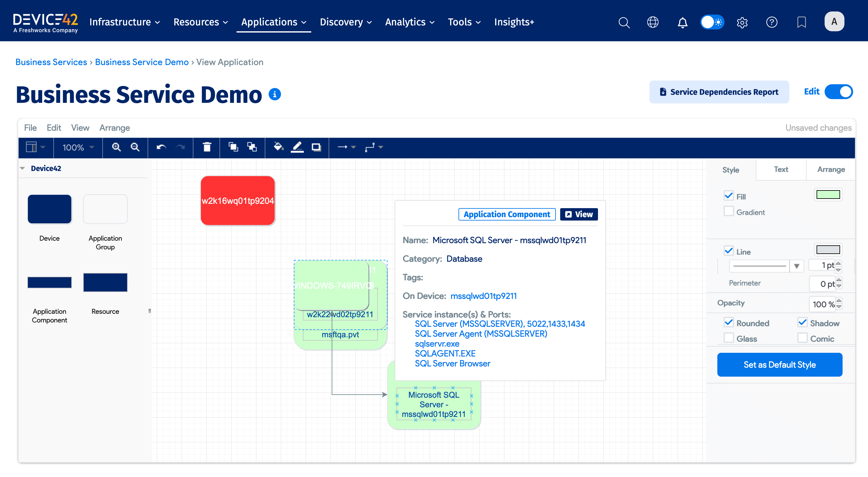
Task: Open the notifications bell
Action: pyautogui.click(x=682, y=22)
